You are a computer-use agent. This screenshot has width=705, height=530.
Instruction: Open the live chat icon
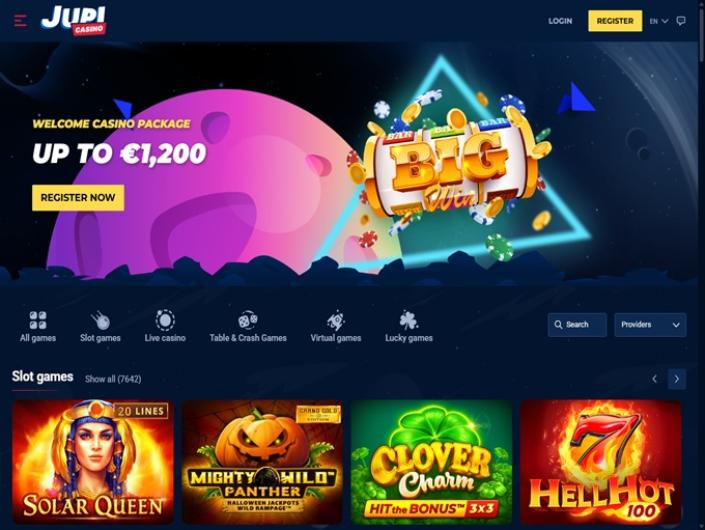(681, 21)
